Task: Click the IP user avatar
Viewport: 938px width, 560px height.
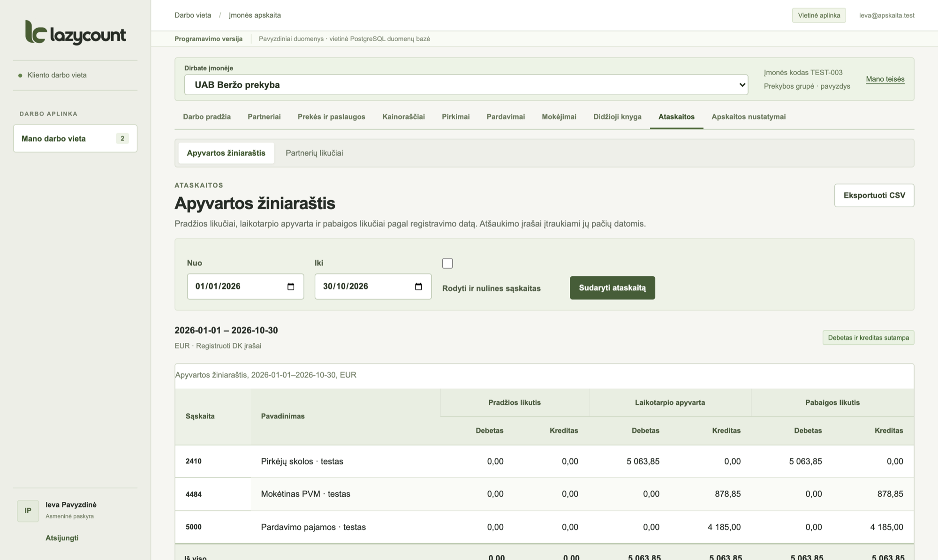Action: 28,511
